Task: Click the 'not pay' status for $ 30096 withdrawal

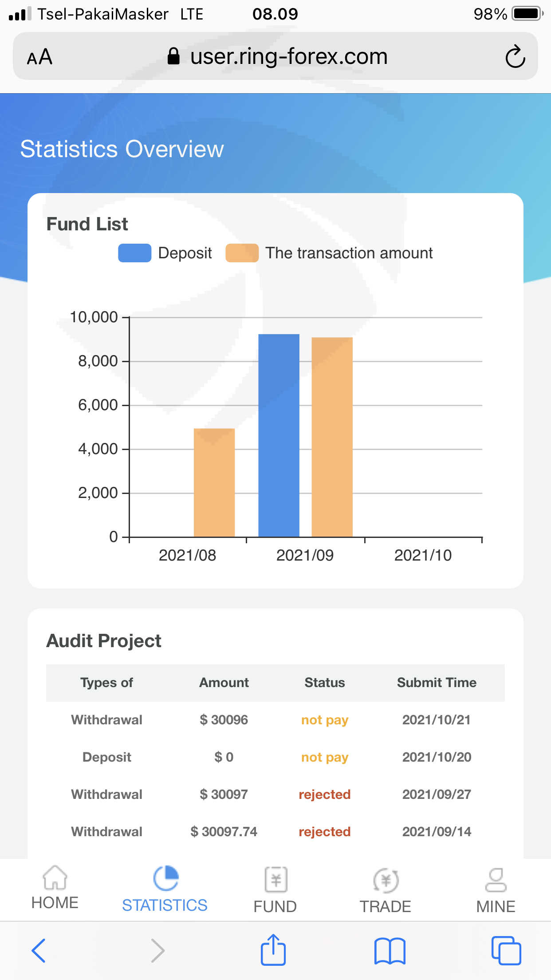Action: coord(325,720)
